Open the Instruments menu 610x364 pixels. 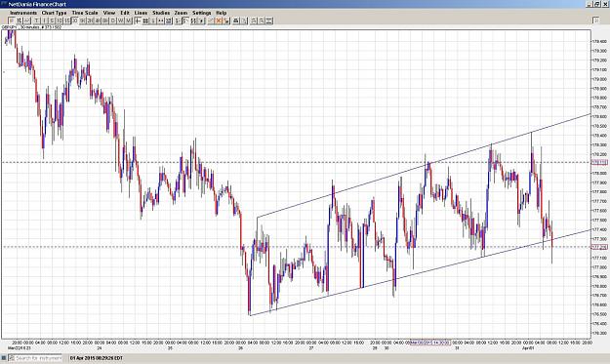tap(23, 13)
